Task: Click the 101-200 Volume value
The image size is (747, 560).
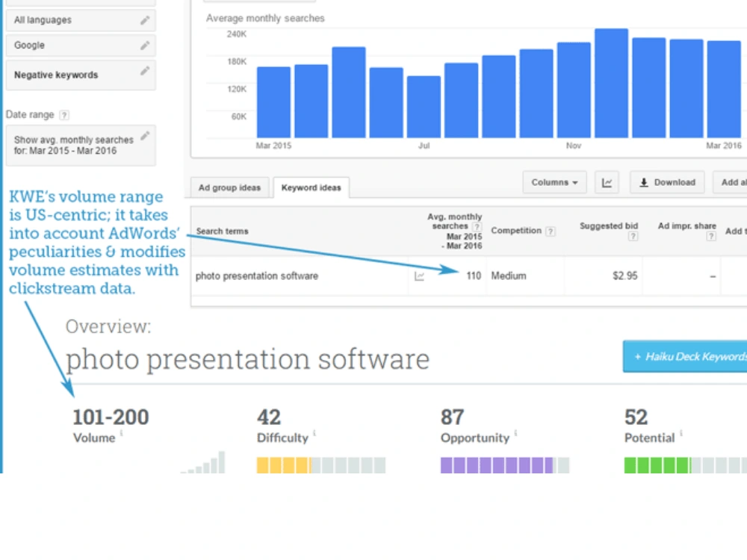Action: click(111, 417)
